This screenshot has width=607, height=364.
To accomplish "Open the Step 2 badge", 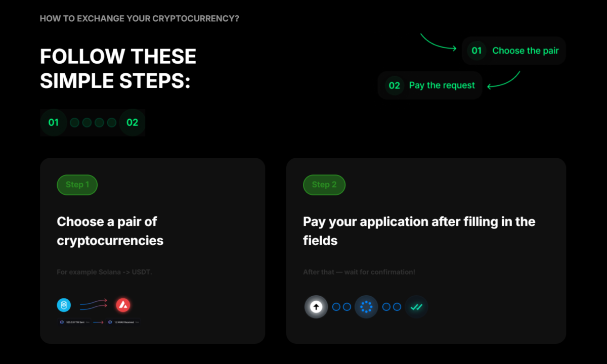I will [324, 185].
